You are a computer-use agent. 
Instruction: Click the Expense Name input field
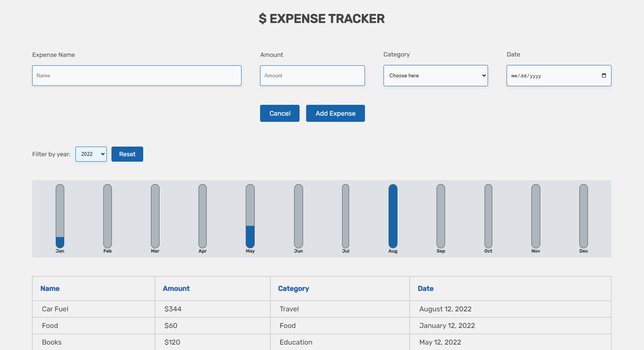pos(137,75)
